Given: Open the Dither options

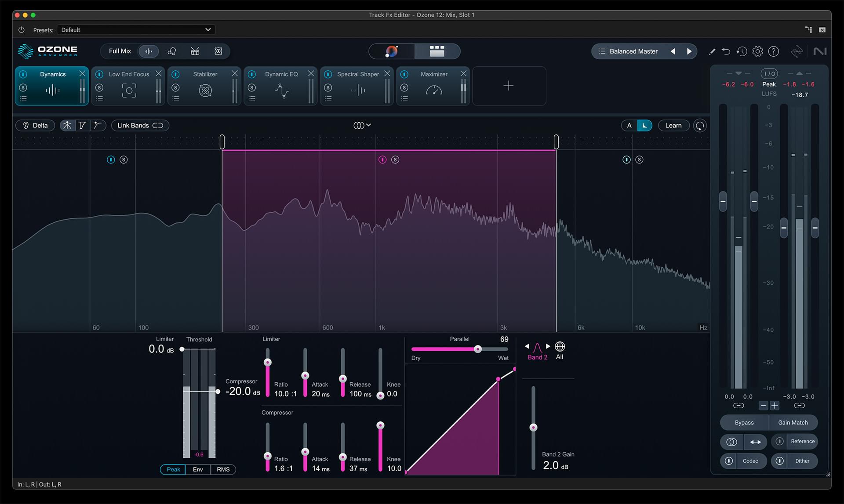Looking at the screenshot, I should pos(802,461).
